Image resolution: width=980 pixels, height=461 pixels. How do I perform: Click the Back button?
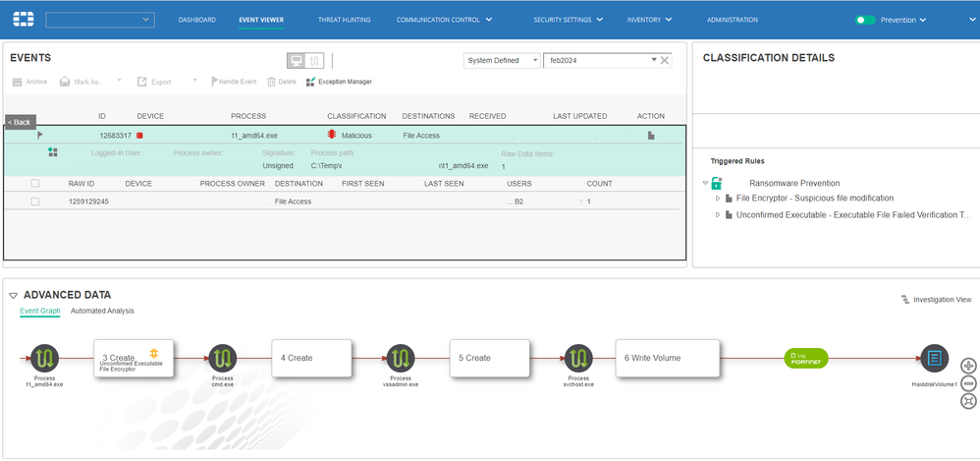tap(20, 122)
